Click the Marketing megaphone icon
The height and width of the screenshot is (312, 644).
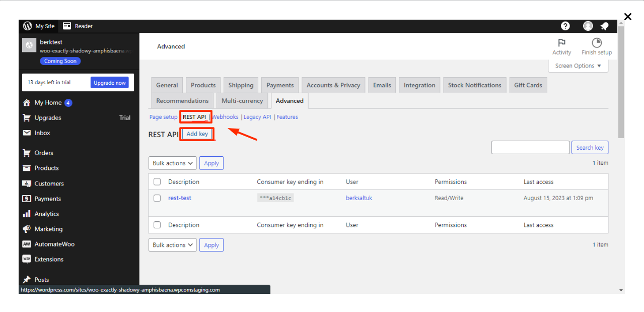(x=27, y=229)
